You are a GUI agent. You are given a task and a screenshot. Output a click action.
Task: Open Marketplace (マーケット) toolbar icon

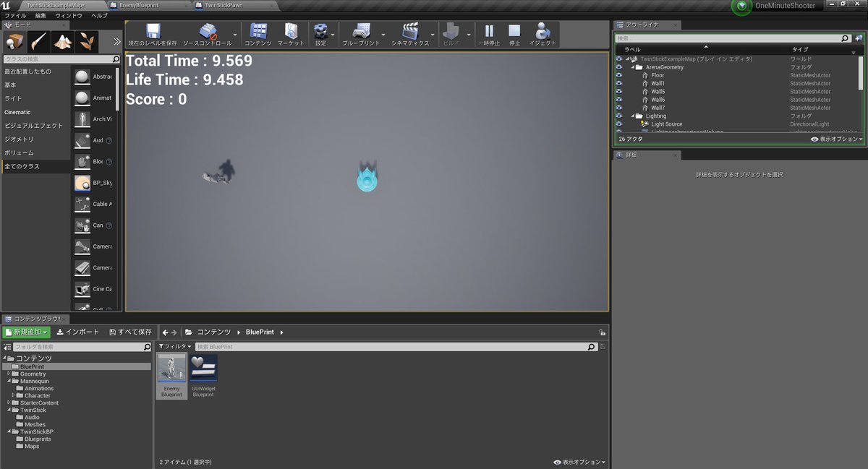(x=291, y=34)
